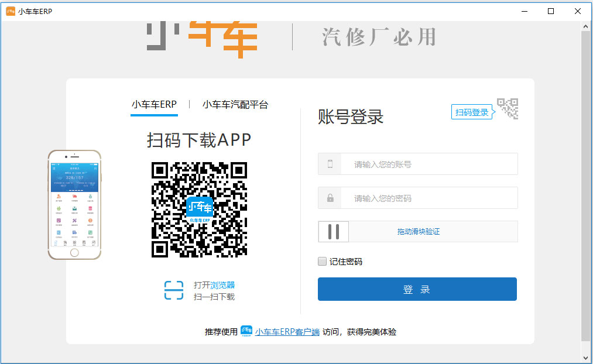Focus the 请输入您的密码 password field
This screenshot has width=593, height=364.
click(x=417, y=198)
